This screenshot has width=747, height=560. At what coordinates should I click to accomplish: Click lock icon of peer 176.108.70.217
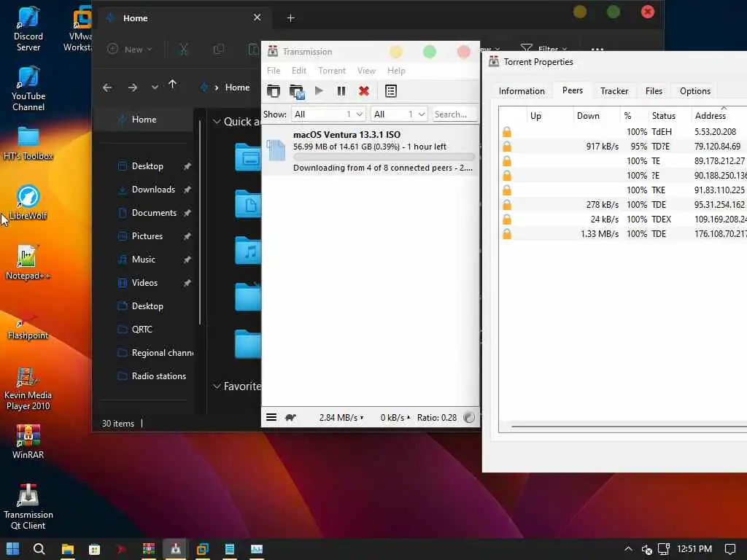point(507,234)
